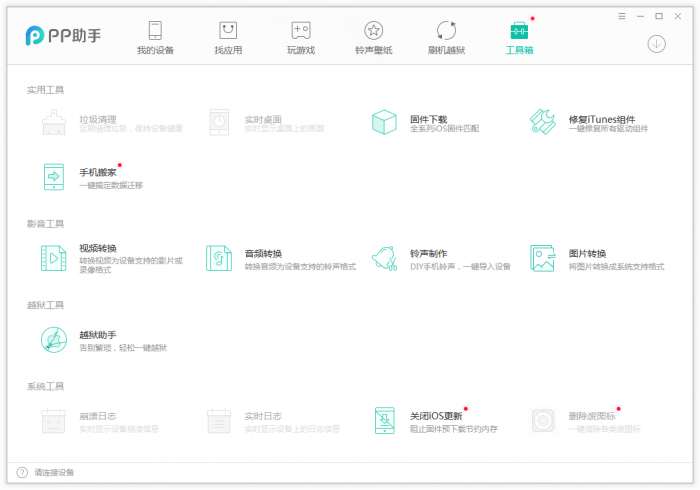Viewport: 700px width, 490px height.
Task: Open 音频转换 music file icon
Action: point(219,258)
